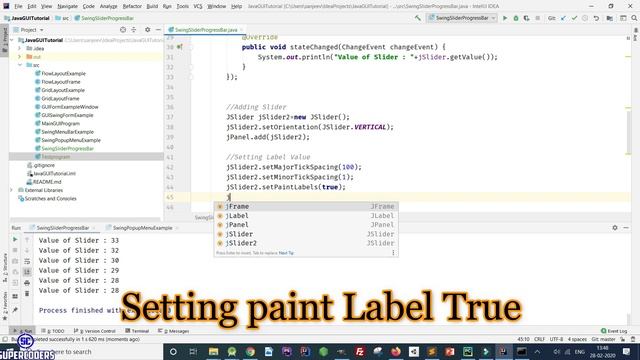Click the Git Update Project blue arrow
Viewport: 640px width, 360px height.
pos(563,18)
